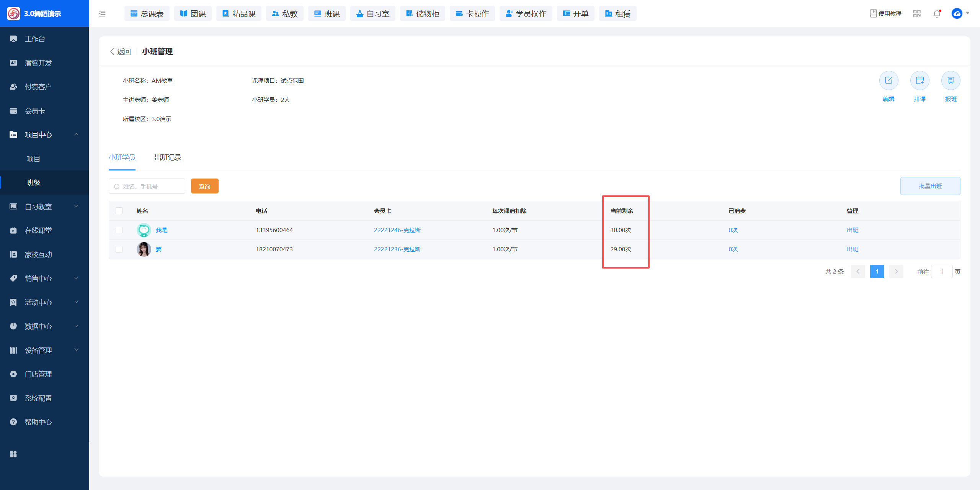Click the 批量出班 button
Image resolution: width=980 pixels, height=490 pixels.
(930, 186)
